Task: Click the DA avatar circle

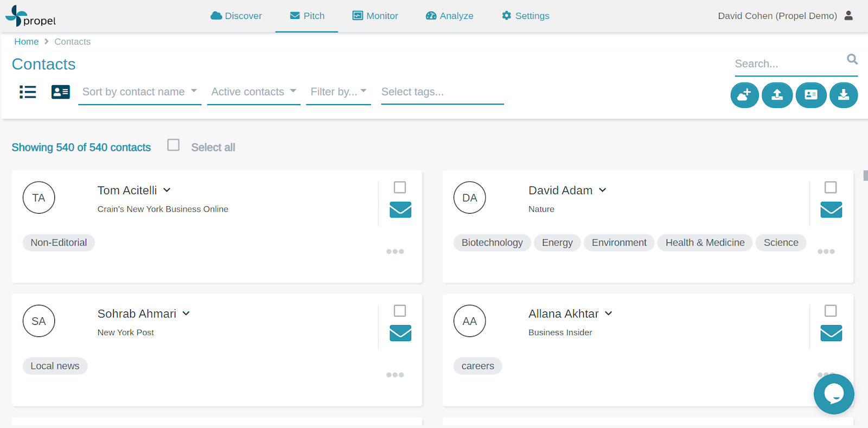Action: pos(470,198)
